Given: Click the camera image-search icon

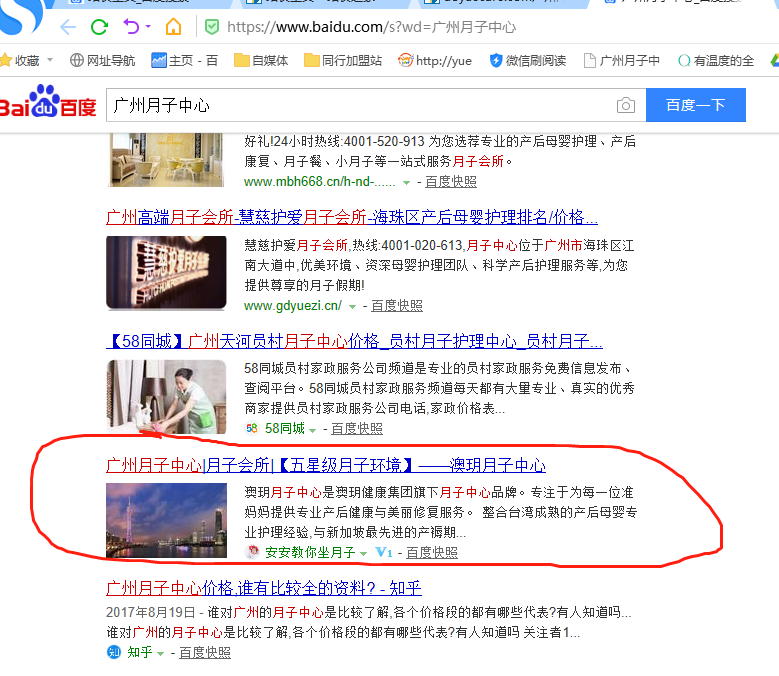Looking at the screenshot, I should (x=625, y=105).
